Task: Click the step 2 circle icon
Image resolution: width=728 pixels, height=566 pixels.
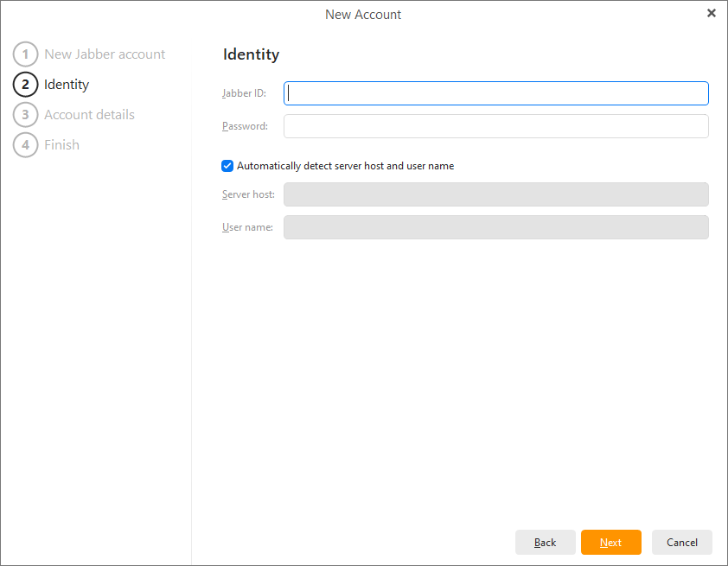Action: tap(26, 85)
